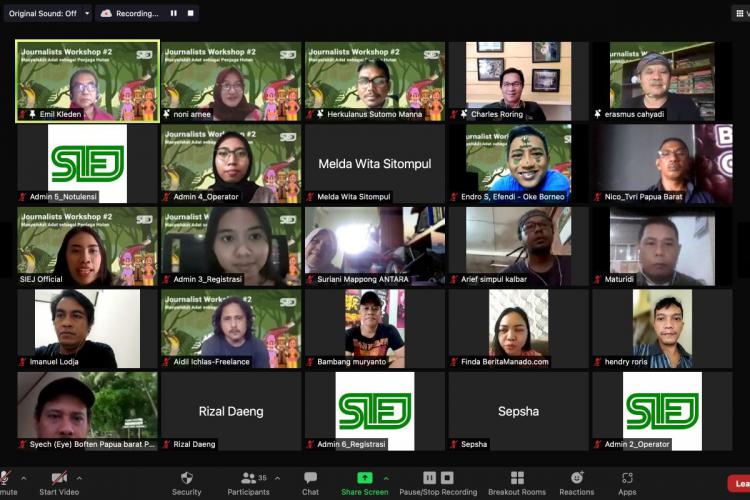The width and height of the screenshot is (750, 500).
Task: Expand video options arrow beside Start Video
Action: click(x=80, y=478)
